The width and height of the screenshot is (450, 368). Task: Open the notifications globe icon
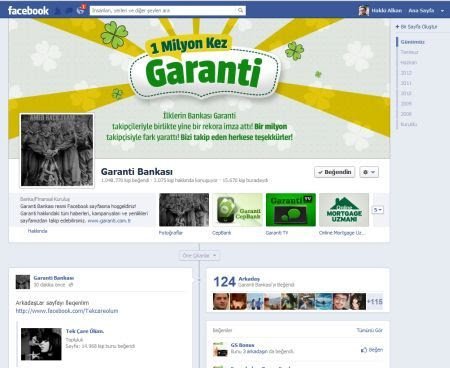click(x=80, y=10)
